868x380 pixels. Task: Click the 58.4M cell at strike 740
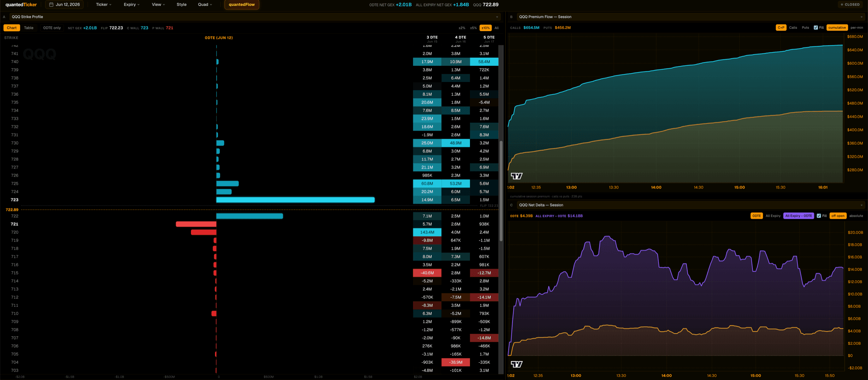tap(484, 62)
